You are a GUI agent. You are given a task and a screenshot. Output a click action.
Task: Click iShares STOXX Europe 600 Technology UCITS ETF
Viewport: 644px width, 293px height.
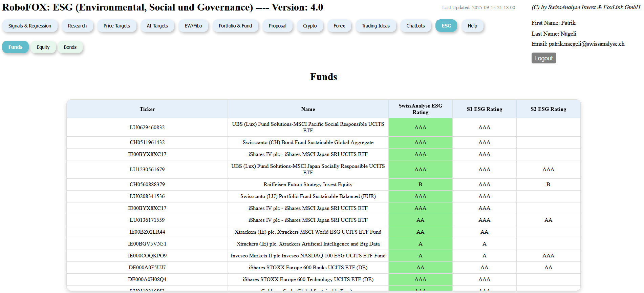[x=308, y=279]
